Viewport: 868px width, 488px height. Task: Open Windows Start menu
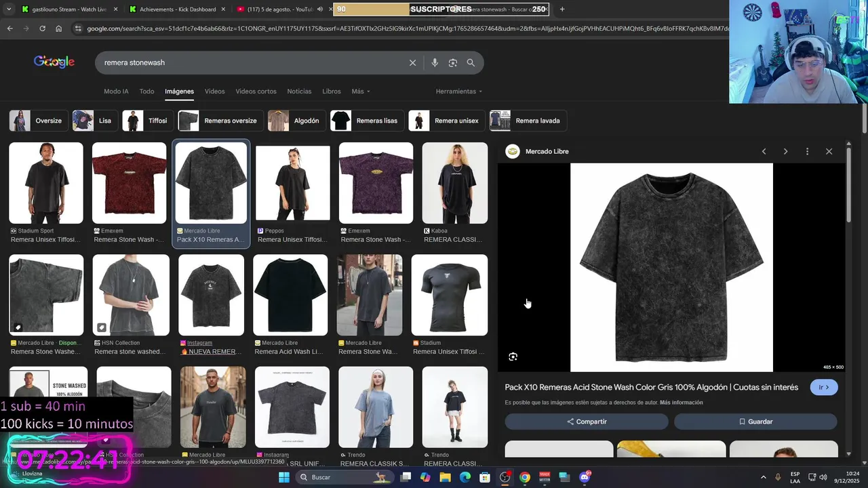[x=284, y=477]
